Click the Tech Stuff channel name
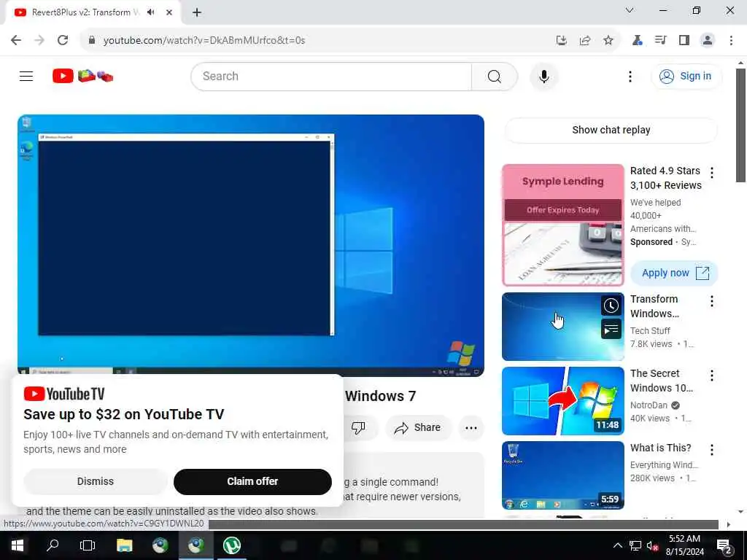747x560 pixels. click(650, 331)
